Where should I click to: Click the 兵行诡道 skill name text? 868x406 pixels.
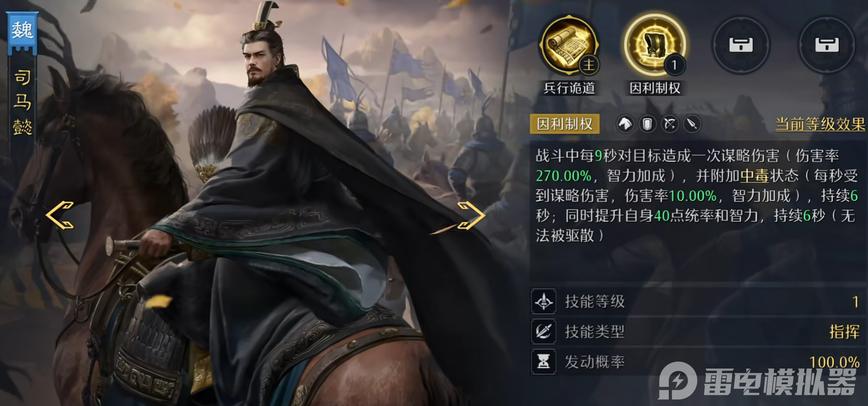(569, 88)
